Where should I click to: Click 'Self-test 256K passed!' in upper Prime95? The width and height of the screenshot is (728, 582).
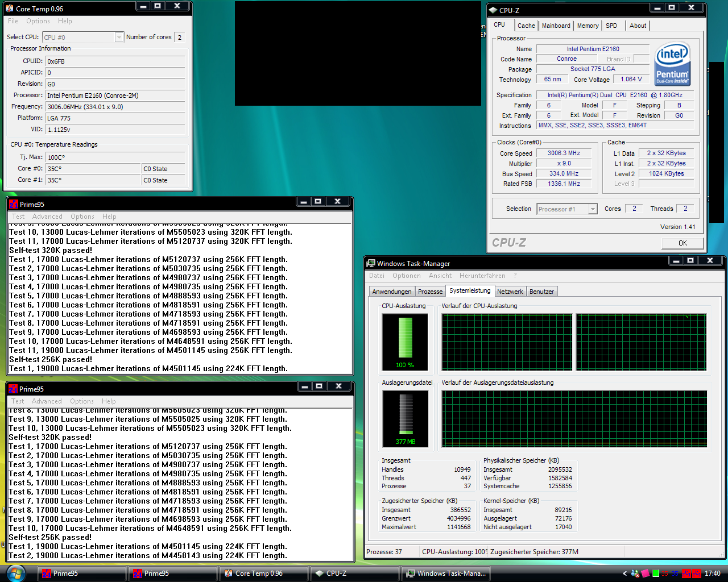pyautogui.click(x=51, y=359)
